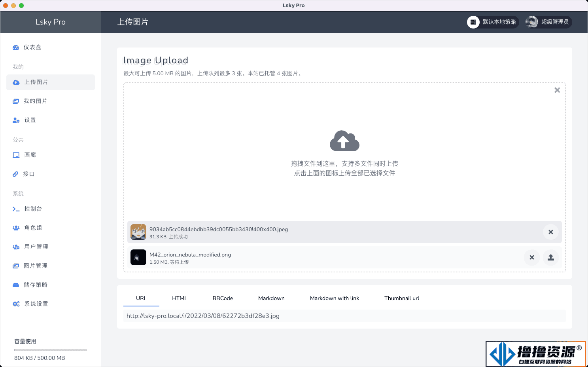Open 储存策略 menu item
Screen dimensions: 588x367
click(51, 285)
